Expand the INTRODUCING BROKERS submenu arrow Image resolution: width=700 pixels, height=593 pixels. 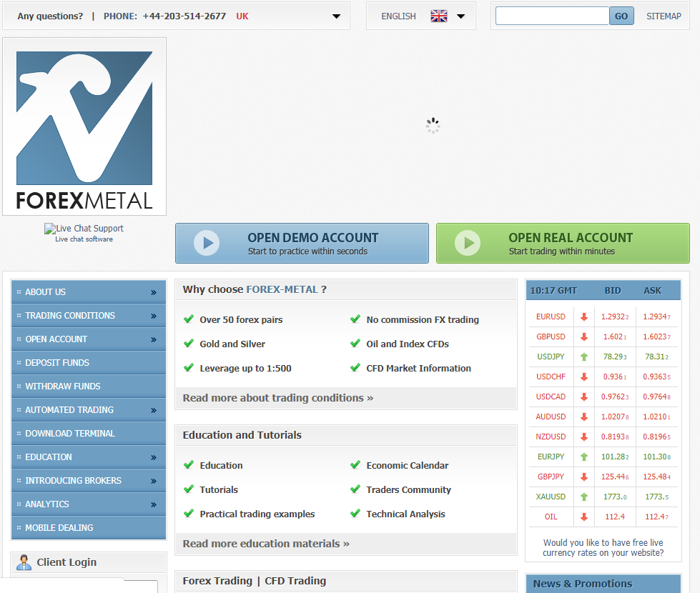point(154,482)
